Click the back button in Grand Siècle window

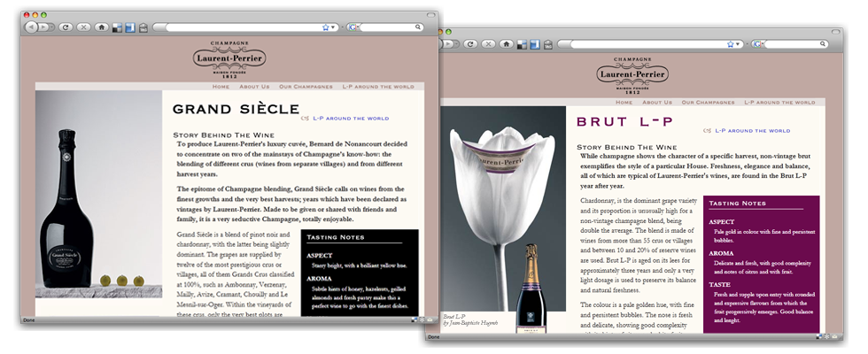click(x=32, y=27)
